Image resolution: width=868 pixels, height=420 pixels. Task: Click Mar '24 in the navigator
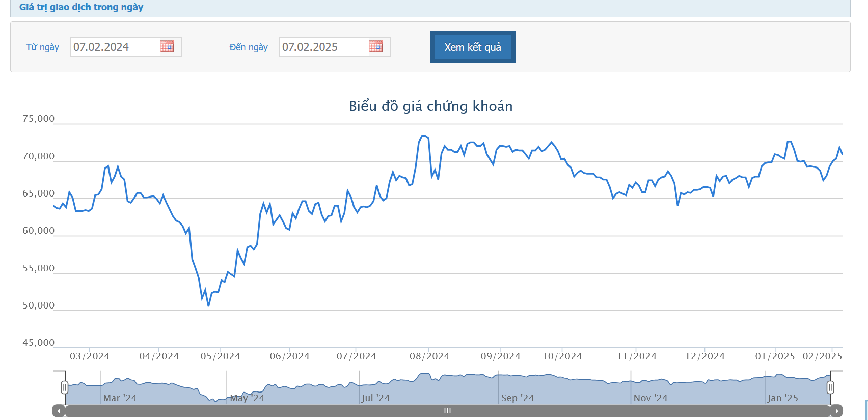[120, 398]
